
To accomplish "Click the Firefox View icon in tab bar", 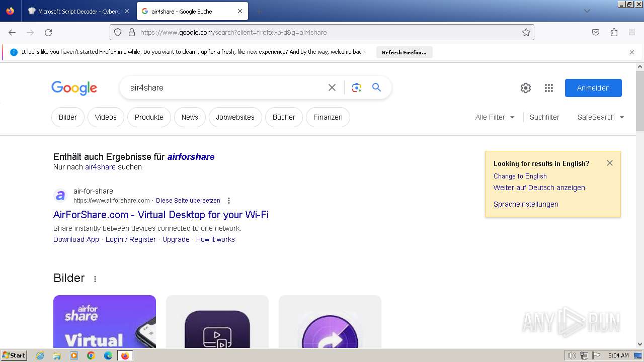I will click(10, 11).
